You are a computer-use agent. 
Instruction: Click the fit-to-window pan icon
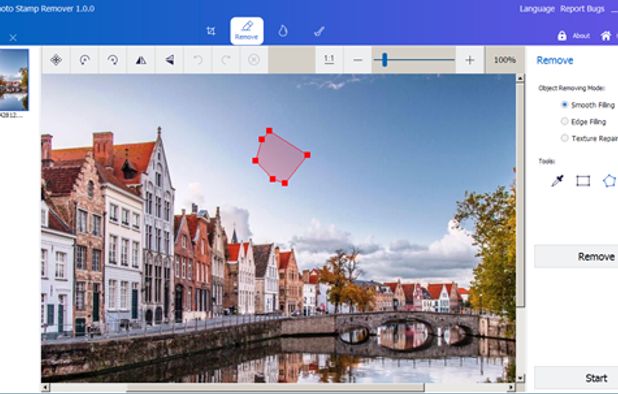(x=56, y=60)
